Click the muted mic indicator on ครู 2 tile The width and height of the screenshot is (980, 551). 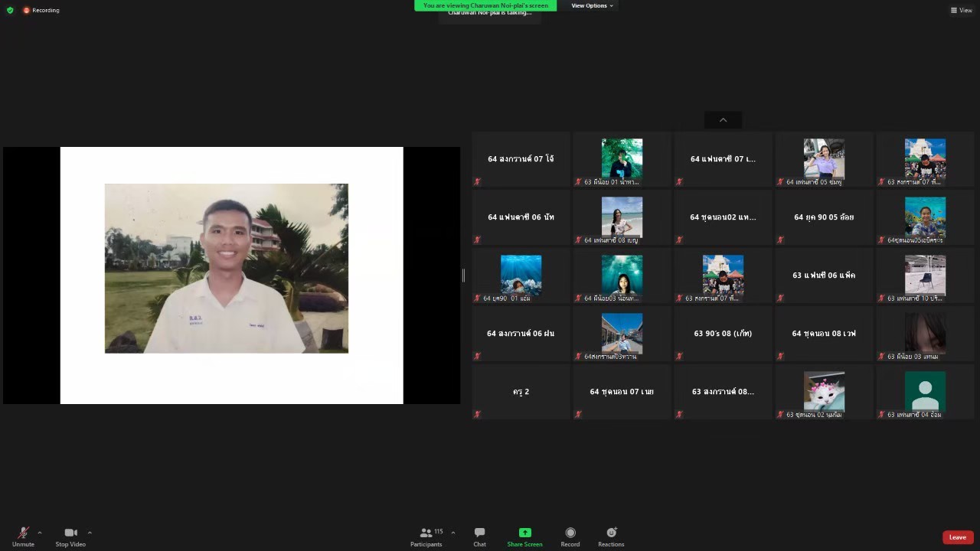[477, 414]
